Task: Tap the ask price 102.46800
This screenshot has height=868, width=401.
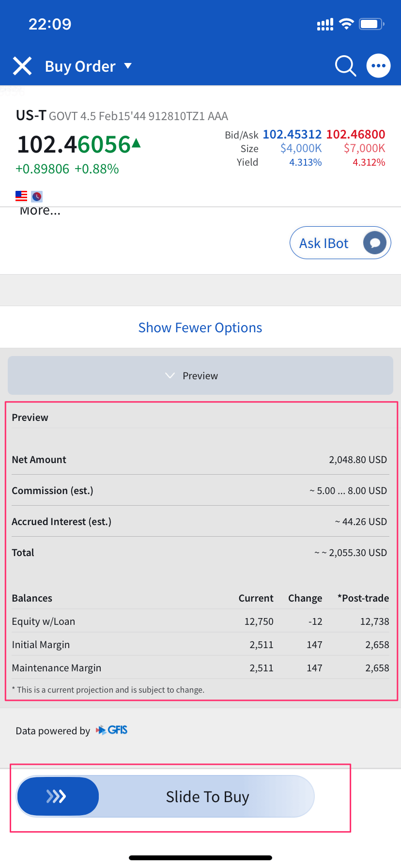Action: (x=355, y=134)
